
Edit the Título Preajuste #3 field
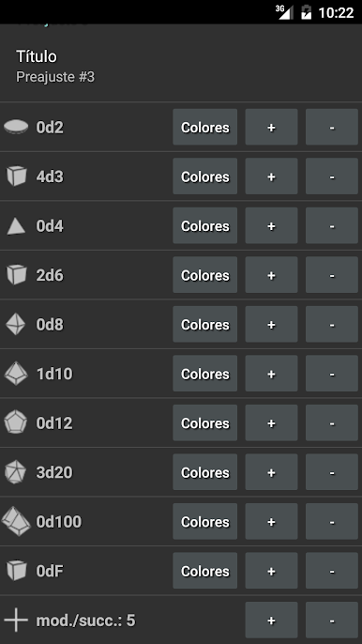[181, 66]
